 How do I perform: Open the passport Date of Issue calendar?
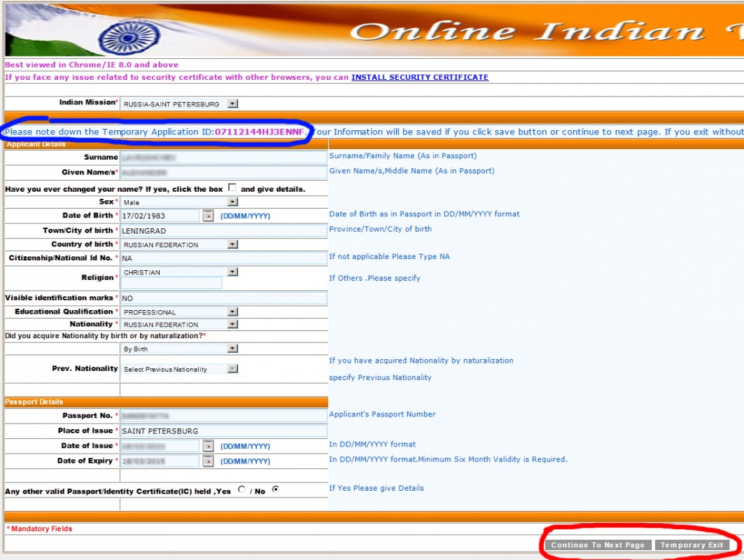click(x=208, y=446)
